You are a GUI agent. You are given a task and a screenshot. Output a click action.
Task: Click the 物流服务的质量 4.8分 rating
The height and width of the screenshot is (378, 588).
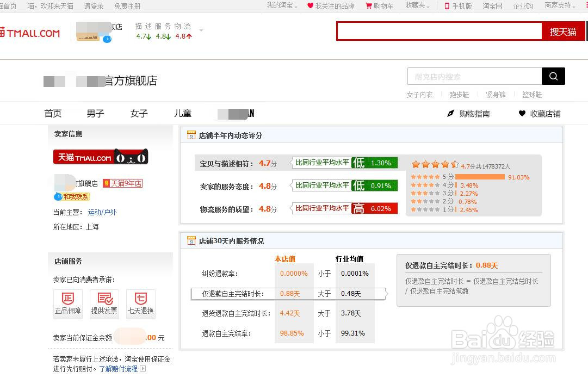(268, 209)
